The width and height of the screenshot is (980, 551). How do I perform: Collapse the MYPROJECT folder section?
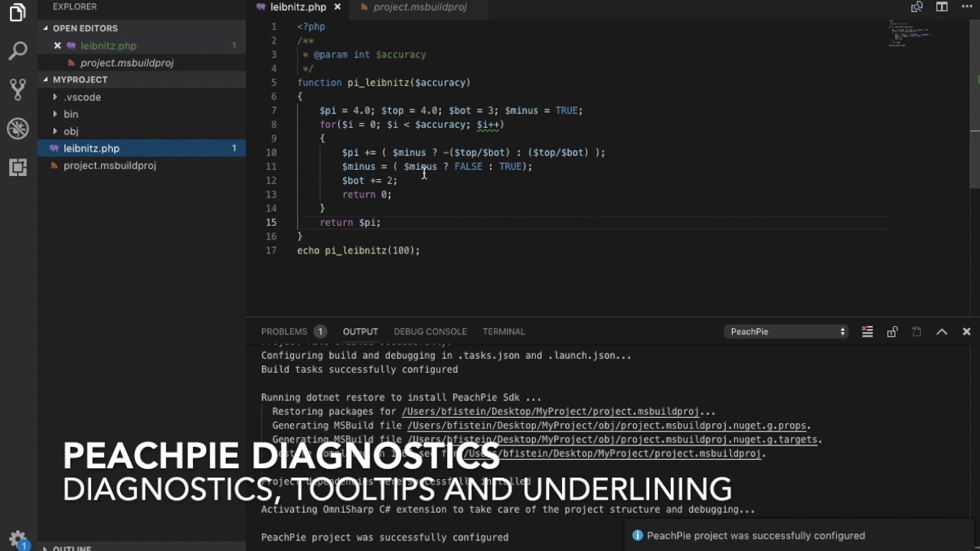[80, 80]
